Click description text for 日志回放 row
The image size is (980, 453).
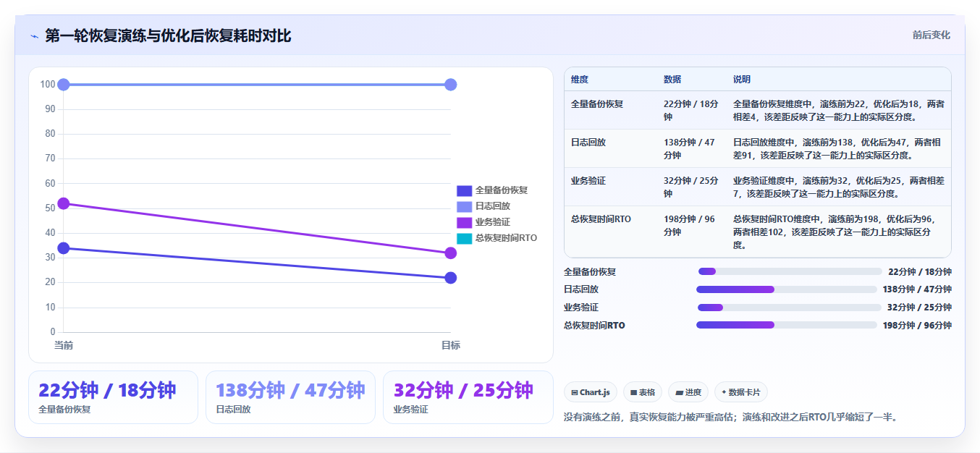coord(838,148)
